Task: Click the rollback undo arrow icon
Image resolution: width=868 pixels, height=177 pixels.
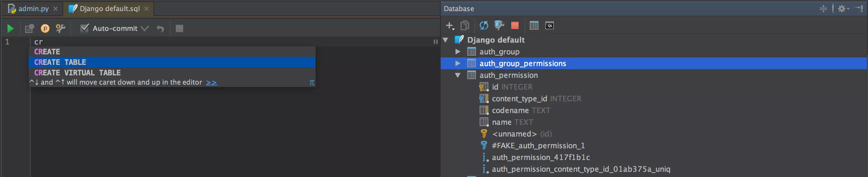Action: (x=160, y=29)
